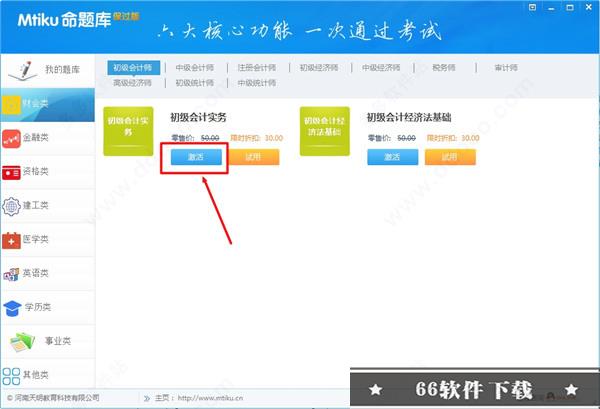Activate 初级会计经济法基础 with the 激活 button
Viewport: 600px width, 409px height.
tap(393, 157)
